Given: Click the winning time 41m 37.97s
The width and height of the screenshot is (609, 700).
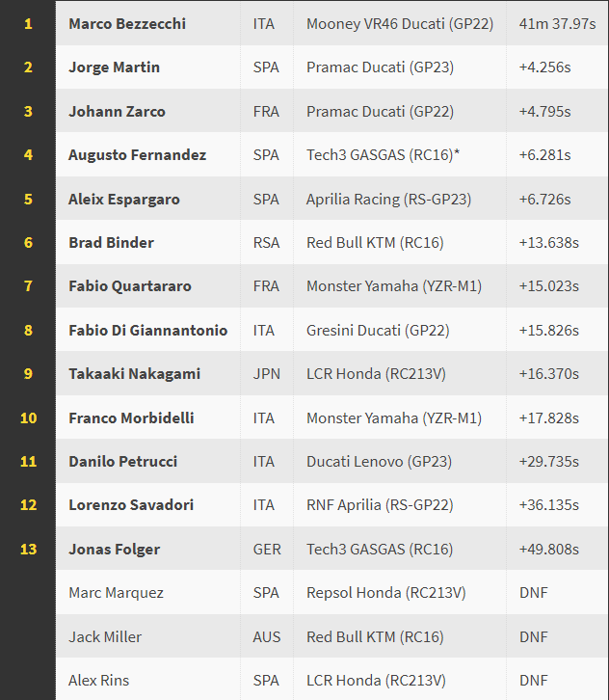Looking at the screenshot, I should point(556,23).
